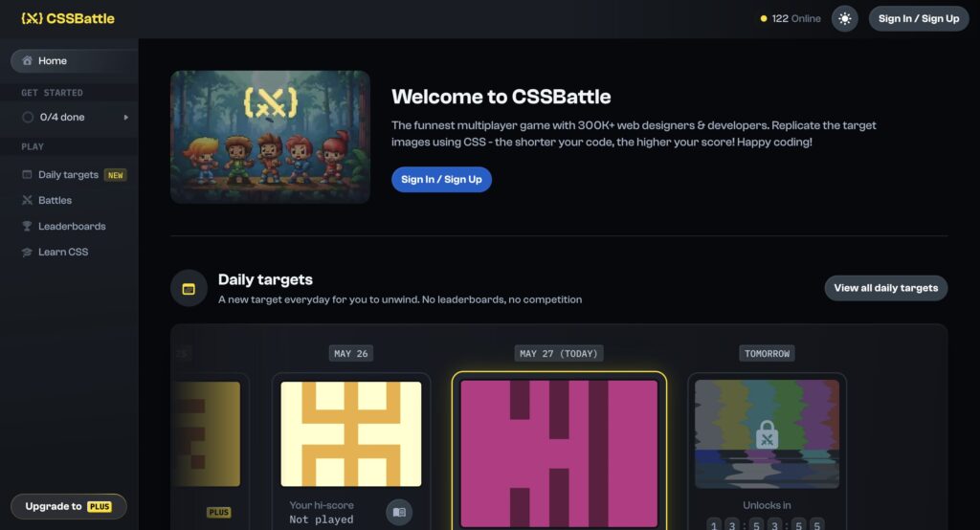
Task: Open today's May 27 magenta target
Action: click(559, 453)
